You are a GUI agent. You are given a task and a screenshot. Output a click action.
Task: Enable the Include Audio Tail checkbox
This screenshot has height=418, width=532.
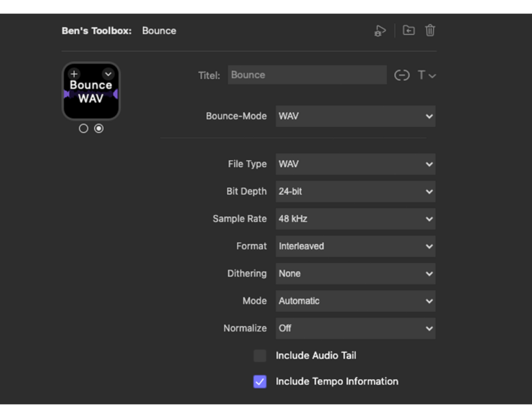260,356
